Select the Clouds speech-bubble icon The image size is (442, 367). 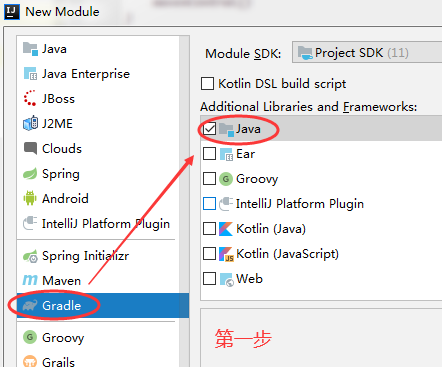pos(30,148)
